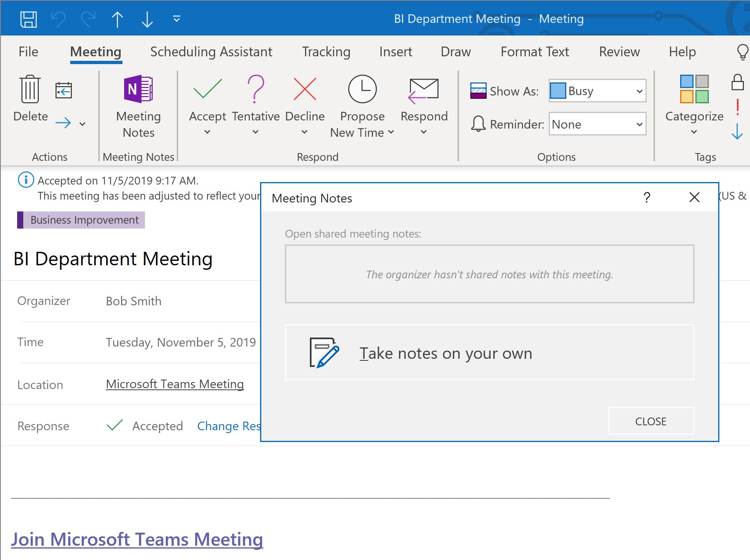750x560 pixels.
Task: Expand the Propose New Time chevron
Action: click(x=391, y=132)
